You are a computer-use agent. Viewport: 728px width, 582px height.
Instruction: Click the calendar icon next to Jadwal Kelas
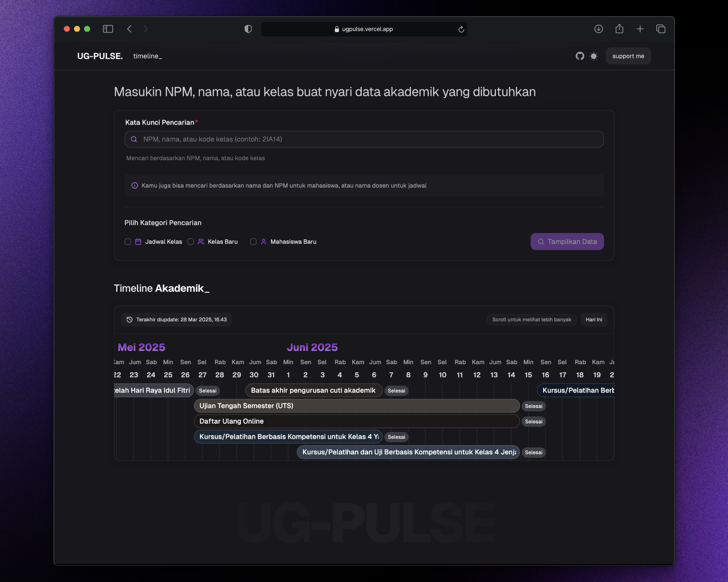point(138,242)
